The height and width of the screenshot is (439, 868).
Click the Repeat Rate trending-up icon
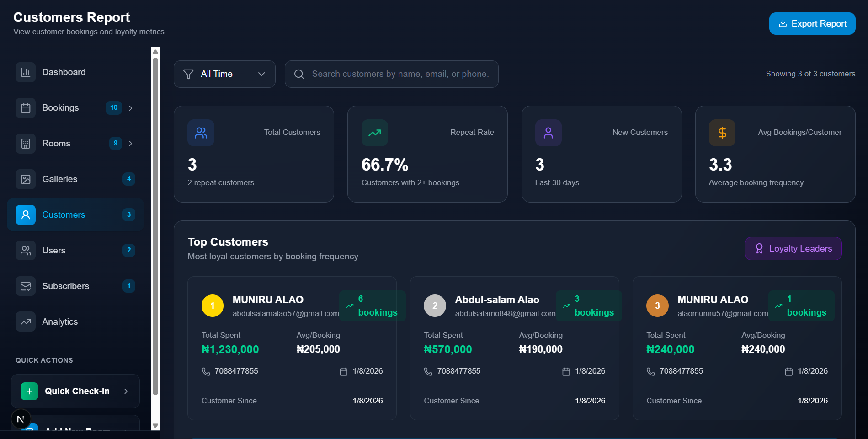[x=374, y=133]
